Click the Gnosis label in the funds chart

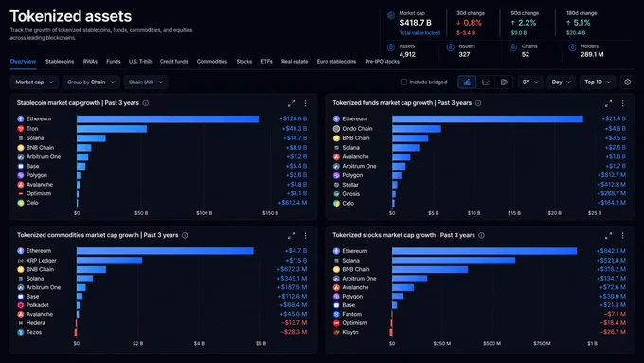pos(350,194)
